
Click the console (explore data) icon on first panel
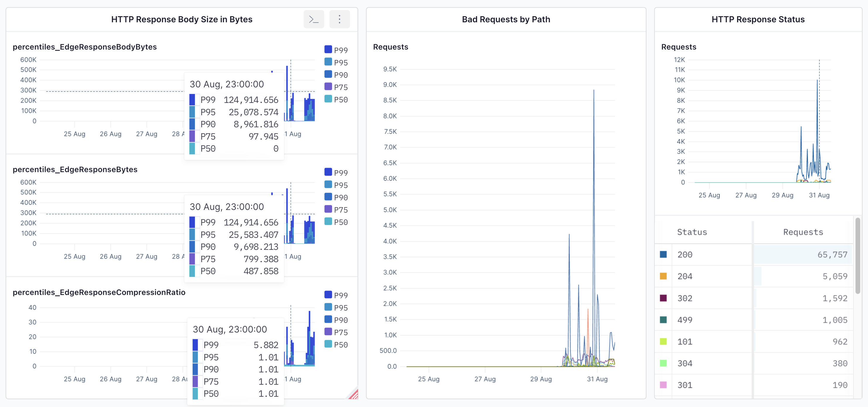click(x=314, y=19)
